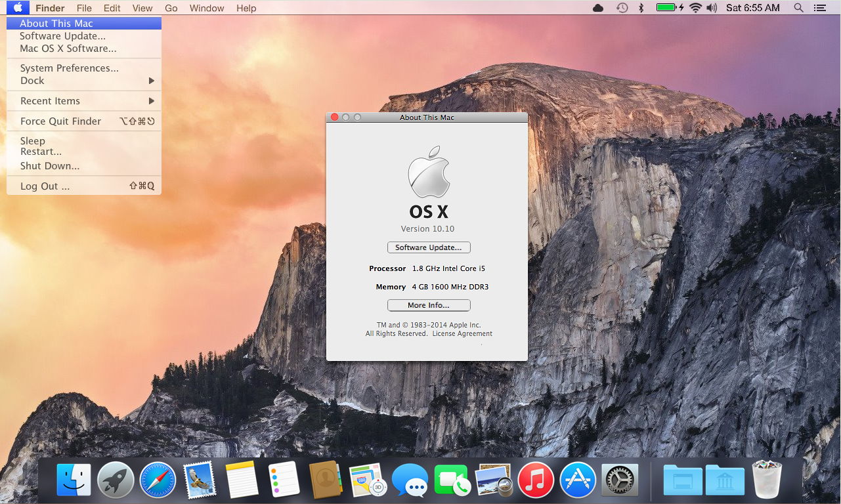Open the Window menu

tap(207, 8)
